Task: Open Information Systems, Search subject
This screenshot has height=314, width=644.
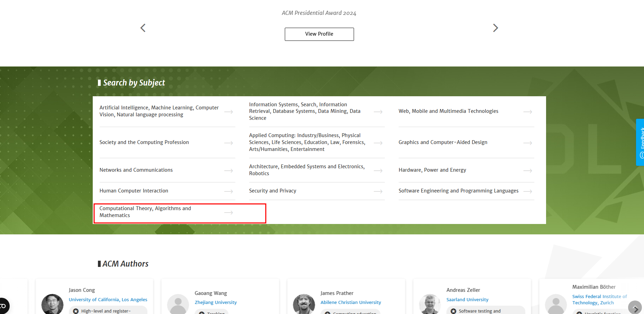Action: (305, 111)
